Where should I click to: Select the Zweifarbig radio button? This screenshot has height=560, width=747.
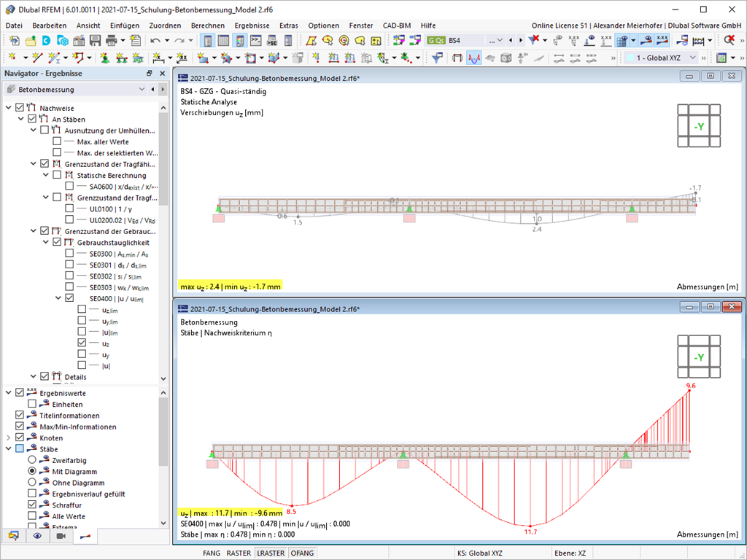32,461
